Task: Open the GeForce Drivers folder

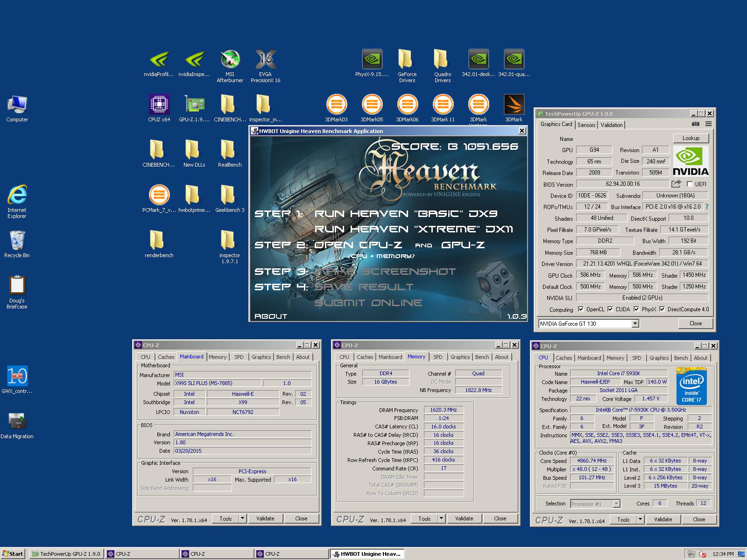Action: (407, 66)
